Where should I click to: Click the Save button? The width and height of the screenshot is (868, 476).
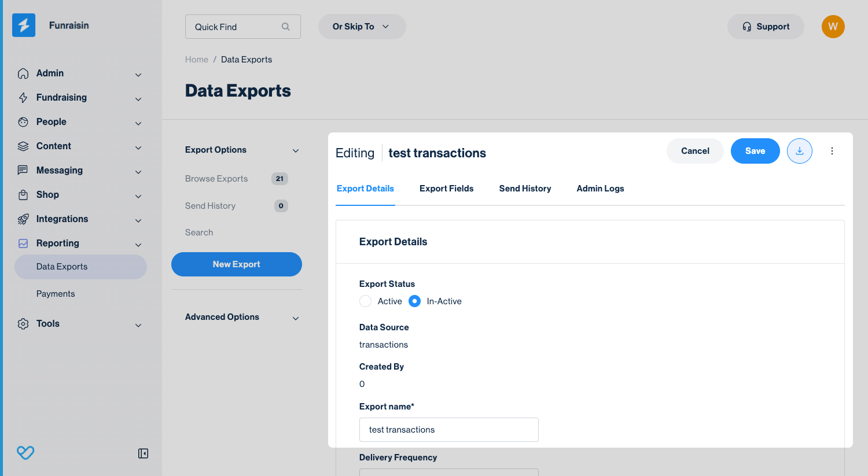755,151
